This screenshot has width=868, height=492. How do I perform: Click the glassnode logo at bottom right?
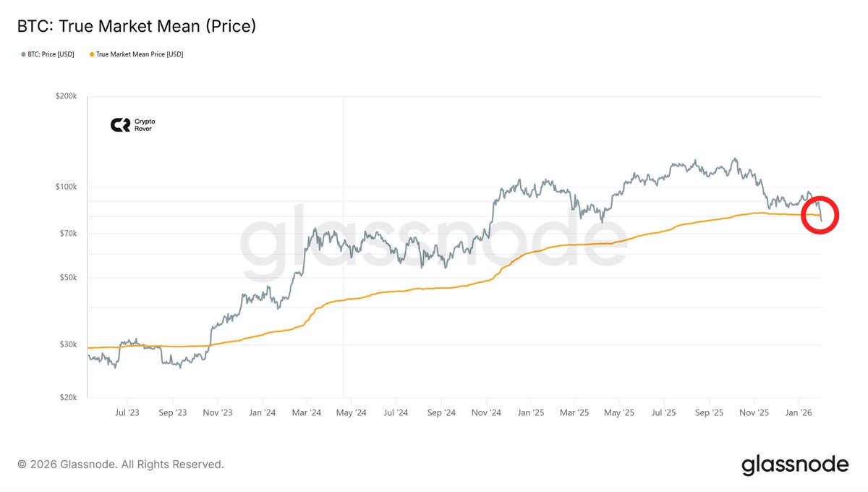(795, 465)
